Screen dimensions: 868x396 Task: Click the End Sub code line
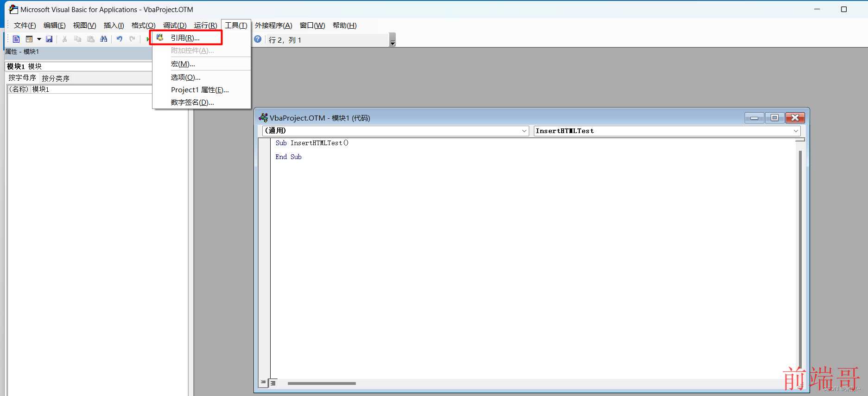[x=288, y=157]
